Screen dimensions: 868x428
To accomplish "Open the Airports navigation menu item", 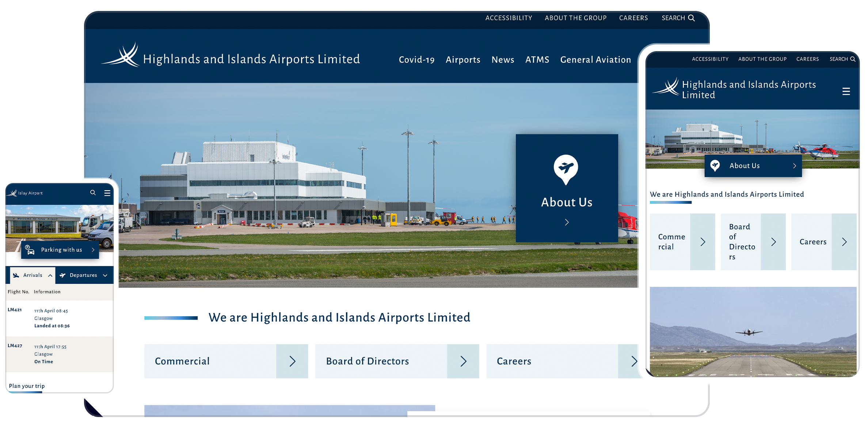I will pyautogui.click(x=462, y=60).
